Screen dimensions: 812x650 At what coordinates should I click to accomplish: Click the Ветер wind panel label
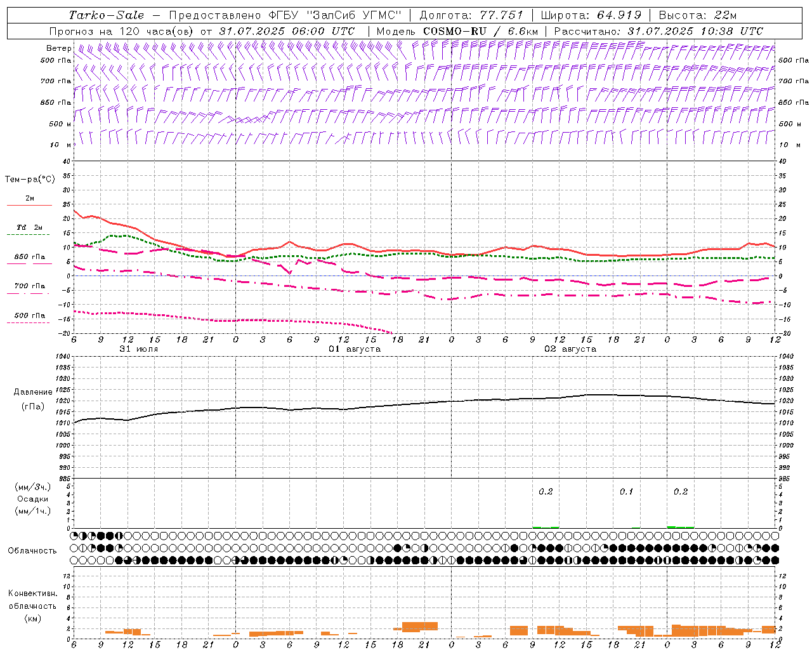(58, 48)
